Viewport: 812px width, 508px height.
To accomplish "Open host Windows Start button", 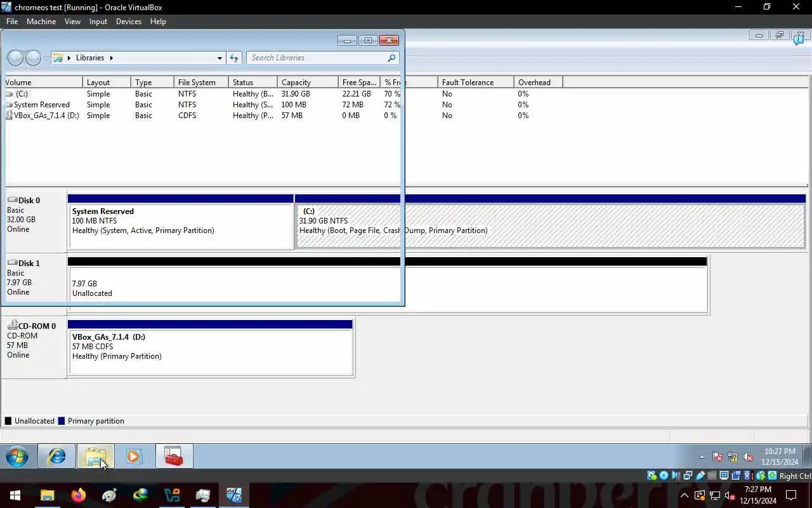I will click(15, 495).
